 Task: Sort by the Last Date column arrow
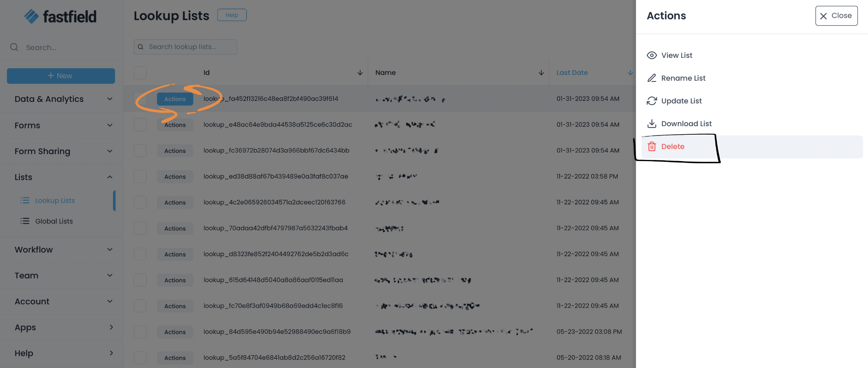coord(630,73)
